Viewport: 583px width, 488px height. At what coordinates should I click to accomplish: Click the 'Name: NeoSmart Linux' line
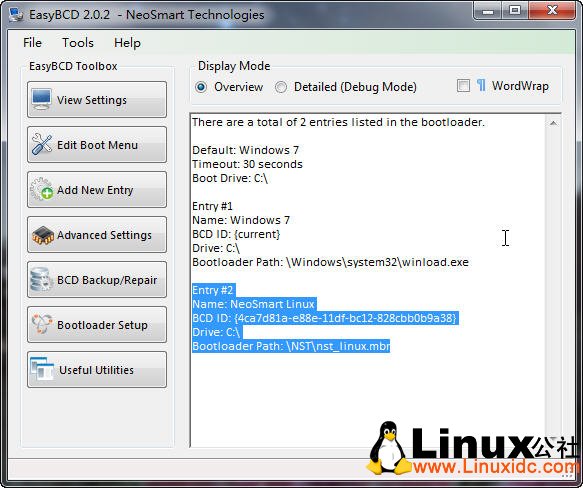pyautogui.click(x=254, y=304)
